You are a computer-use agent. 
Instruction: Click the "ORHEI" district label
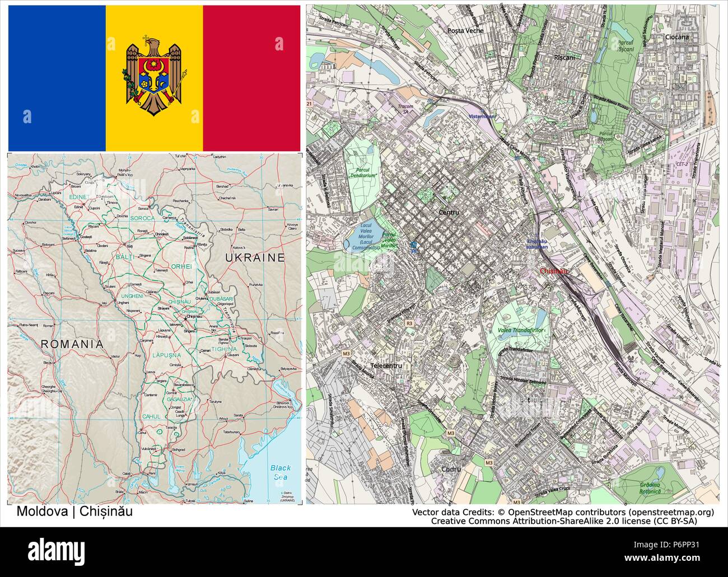click(182, 266)
